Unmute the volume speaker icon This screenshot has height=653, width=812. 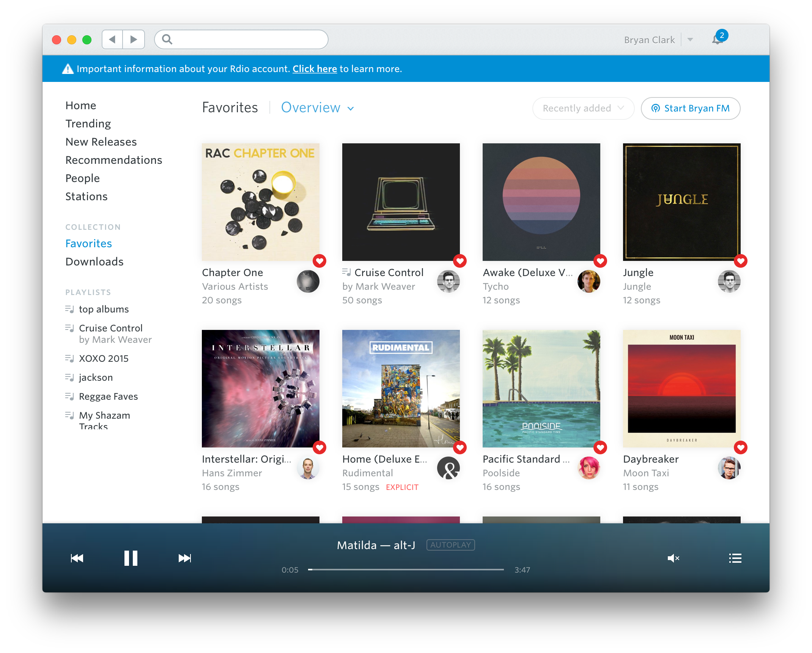(673, 558)
